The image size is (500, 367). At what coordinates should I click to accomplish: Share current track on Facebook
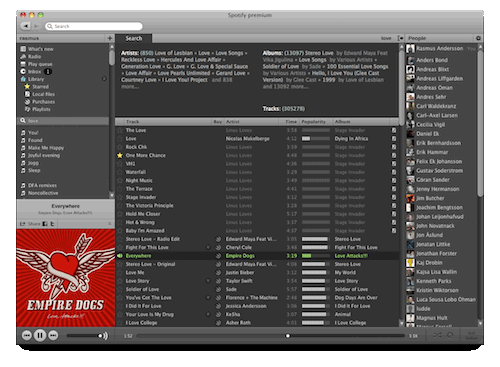point(45,224)
